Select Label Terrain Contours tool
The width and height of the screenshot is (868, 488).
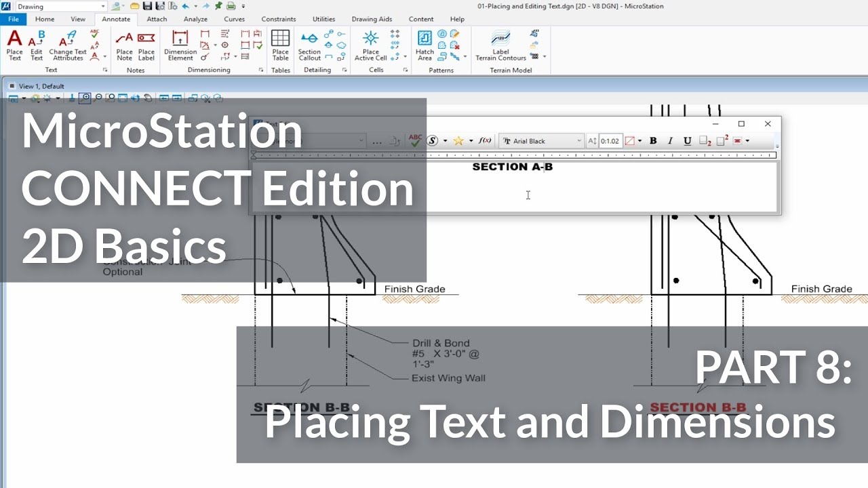pyautogui.click(x=501, y=45)
